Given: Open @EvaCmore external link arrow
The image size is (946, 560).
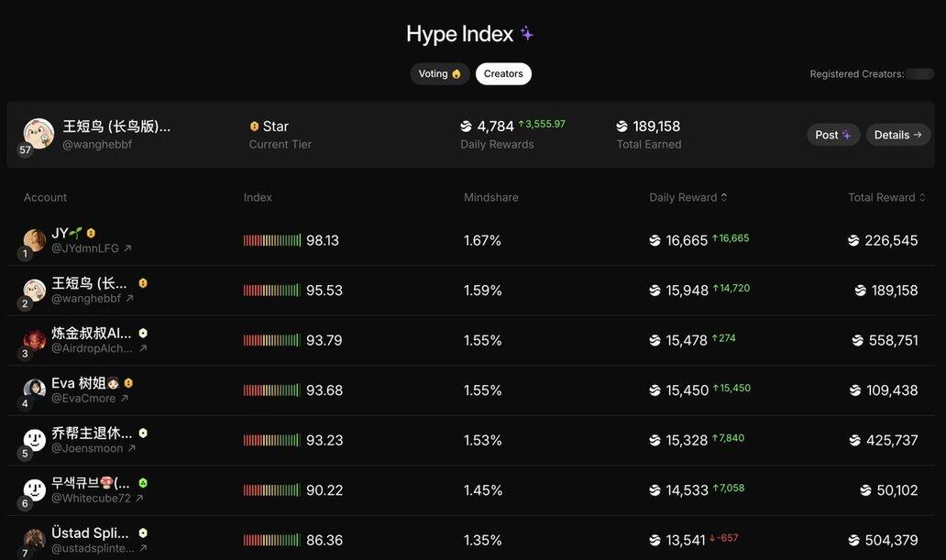Looking at the screenshot, I should coord(125,399).
